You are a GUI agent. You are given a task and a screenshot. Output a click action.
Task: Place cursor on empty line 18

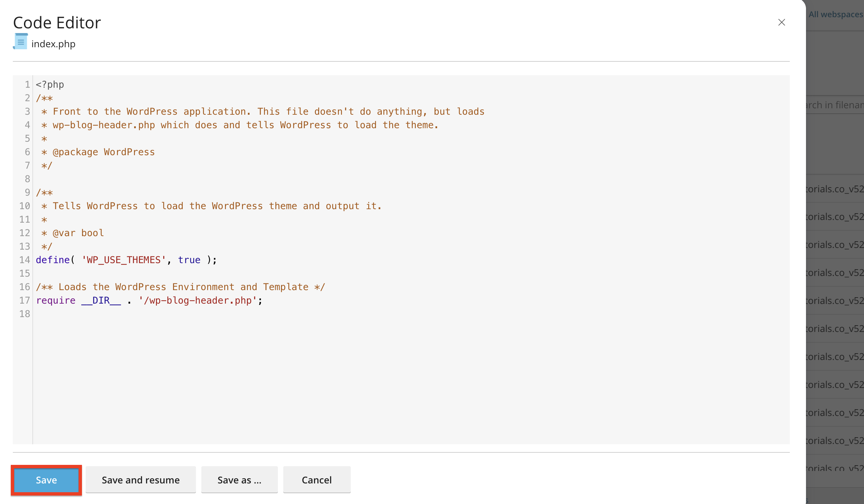[x=411, y=314]
